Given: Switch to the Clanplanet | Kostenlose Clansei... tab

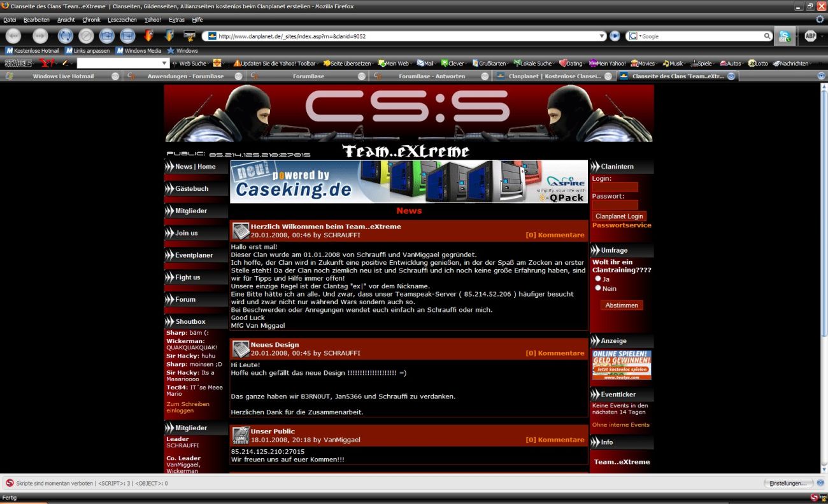Looking at the screenshot, I should pyautogui.click(x=555, y=76).
